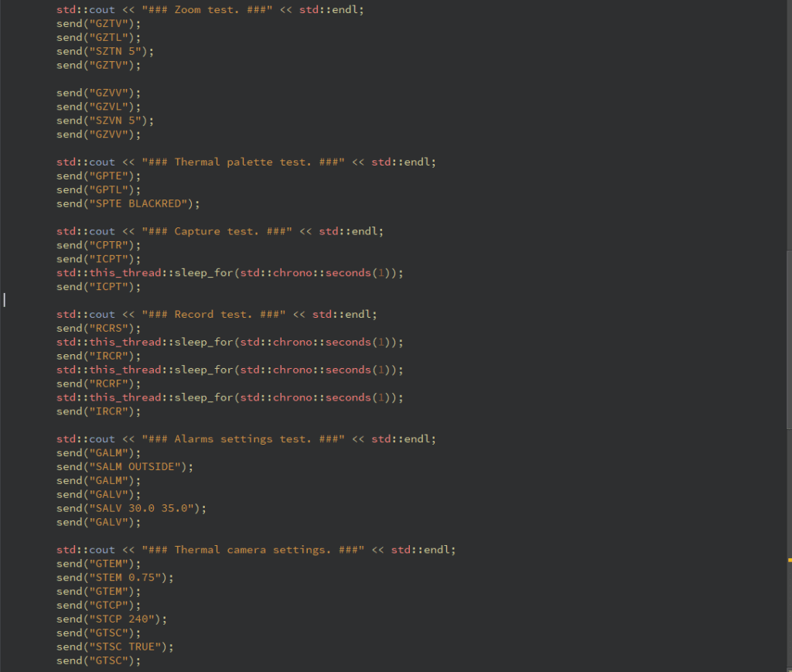The image size is (792, 672).
Task: Place cursor on send("SALV 30.0 35.0") line
Action: coord(131,508)
